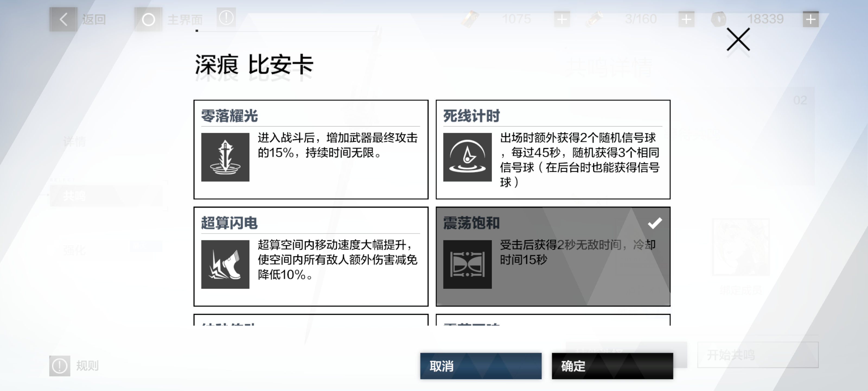Click the 1075 currency amount
The height and width of the screenshot is (391, 868).
click(x=516, y=19)
